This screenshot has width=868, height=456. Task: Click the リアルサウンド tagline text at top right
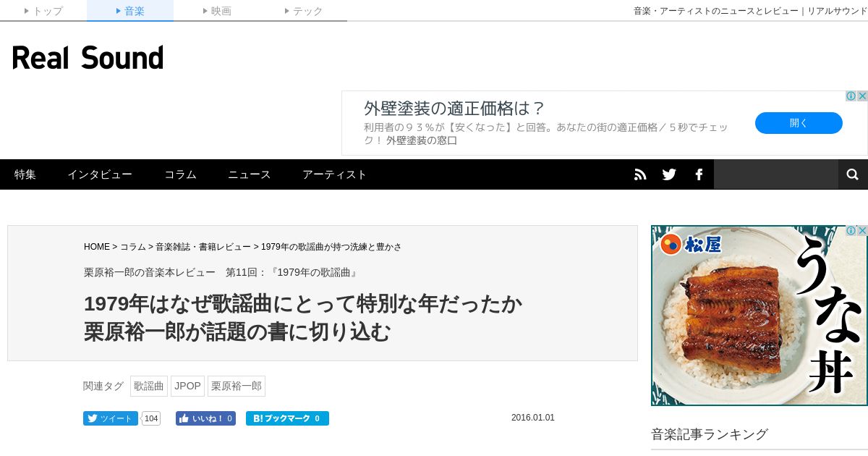pyautogui.click(x=750, y=11)
